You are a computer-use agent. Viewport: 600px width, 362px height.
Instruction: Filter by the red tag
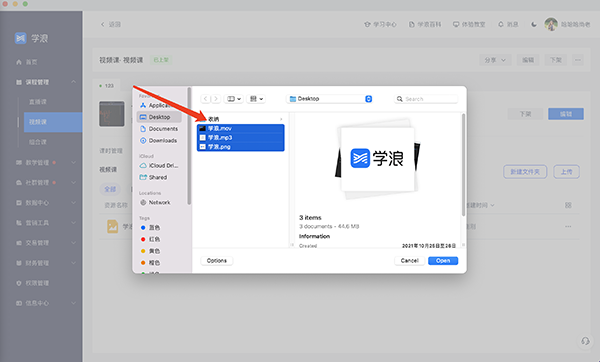pyautogui.click(x=150, y=239)
